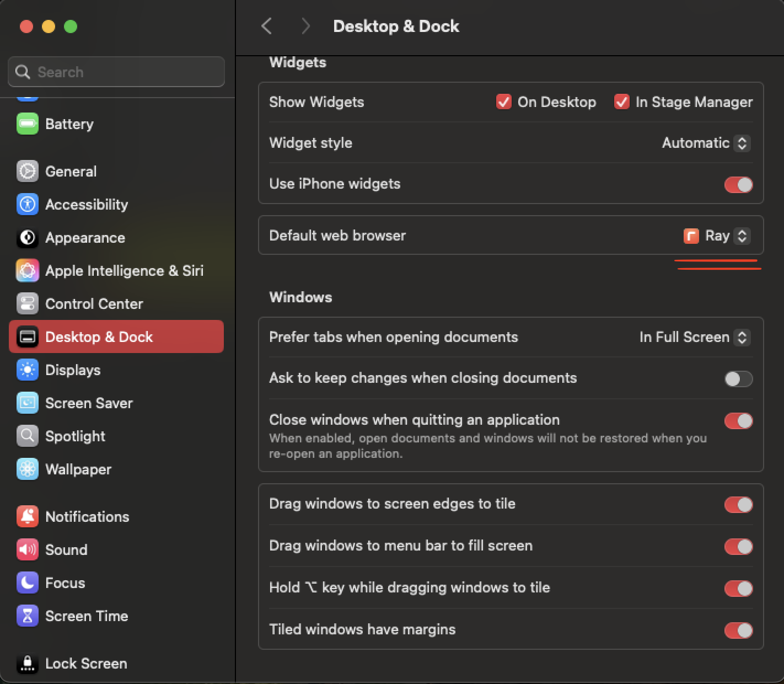784x684 pixels.
Task: Open Battery settings
Action: (116, 124)
